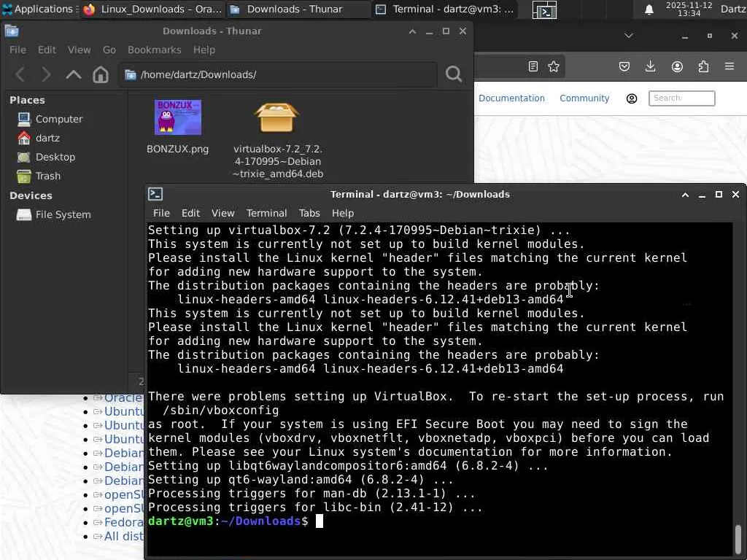Open Fedora download link on webpage
This screenshot has width=747, height=560.
point(124,522)
